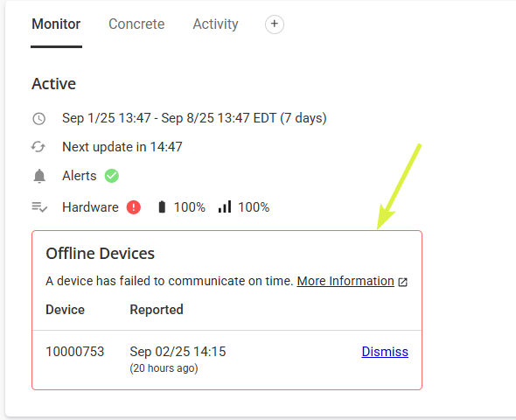Click the plus icon to add tab
516x420 pixels.
[275, 24]
